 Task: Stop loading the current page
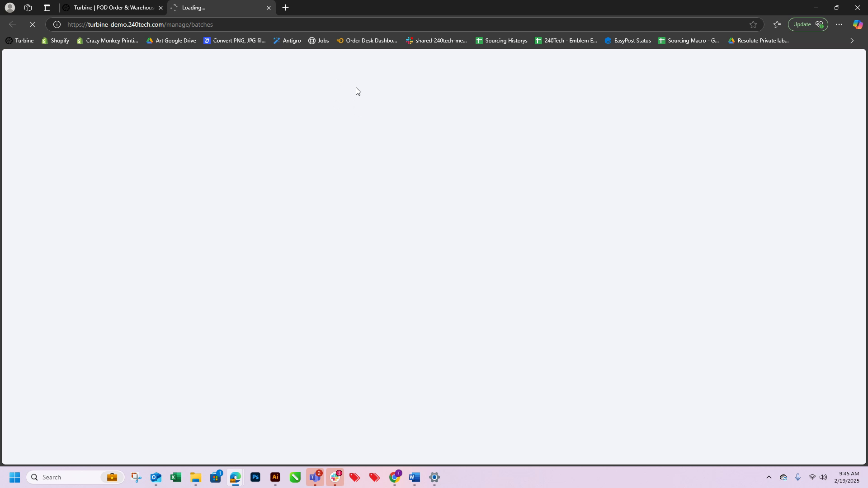[33, 24]
